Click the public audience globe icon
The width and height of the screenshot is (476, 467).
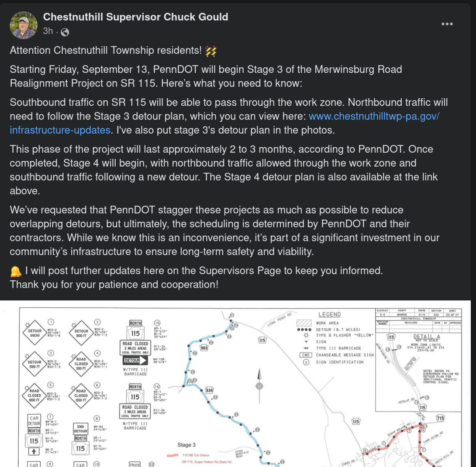coord(64,31)
